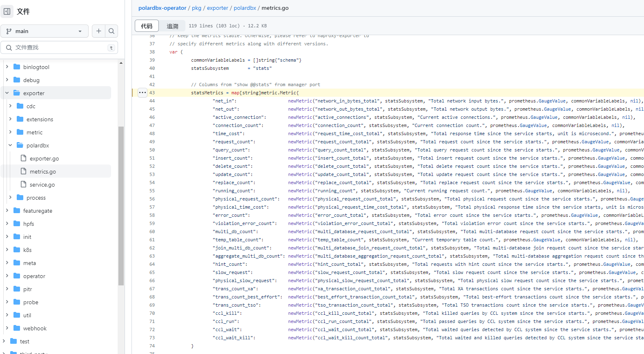Expand the debug folder chevron
This screenshot has width=644, height=354.
click(x=7, y=80)
